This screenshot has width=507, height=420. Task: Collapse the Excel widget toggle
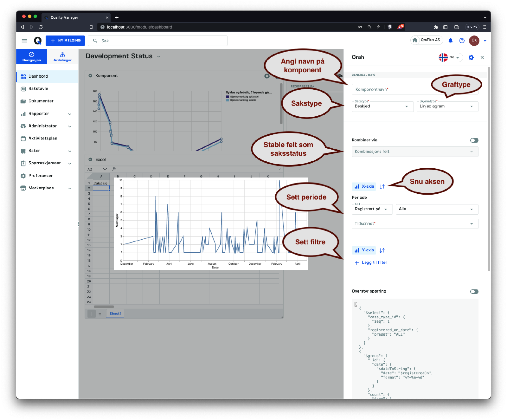[90, 159]
